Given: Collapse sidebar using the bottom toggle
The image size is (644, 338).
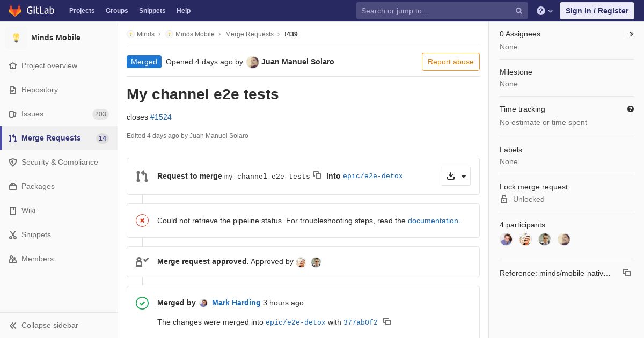Looking at the screenshot, I should coord(58,325).
